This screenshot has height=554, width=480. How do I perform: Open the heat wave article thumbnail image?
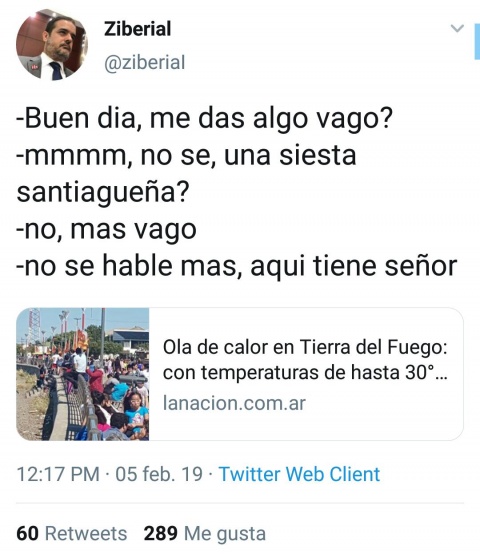click(x=83, y=374)
